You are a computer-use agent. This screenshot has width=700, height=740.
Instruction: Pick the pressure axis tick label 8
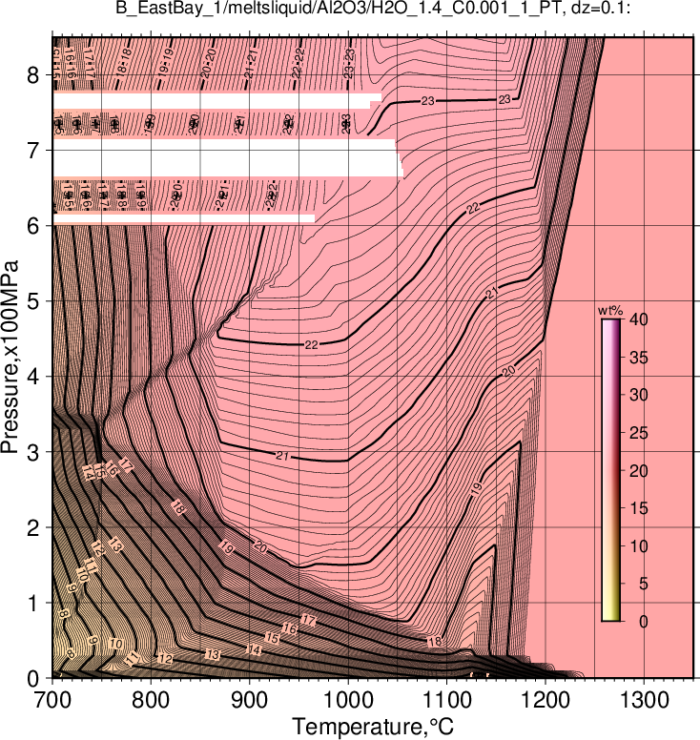32,74
